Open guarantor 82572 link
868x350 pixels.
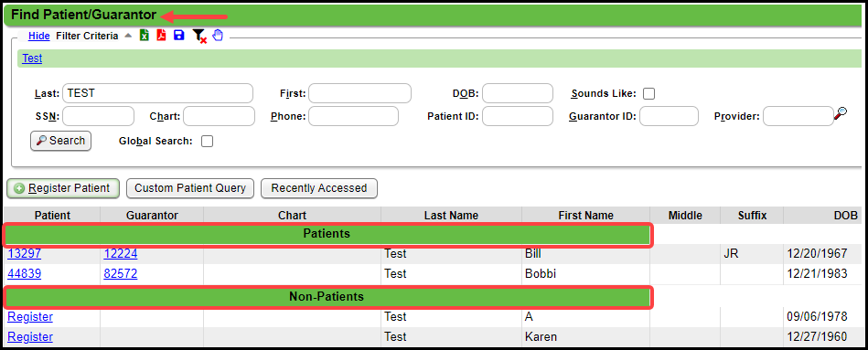tap(120, 274)
